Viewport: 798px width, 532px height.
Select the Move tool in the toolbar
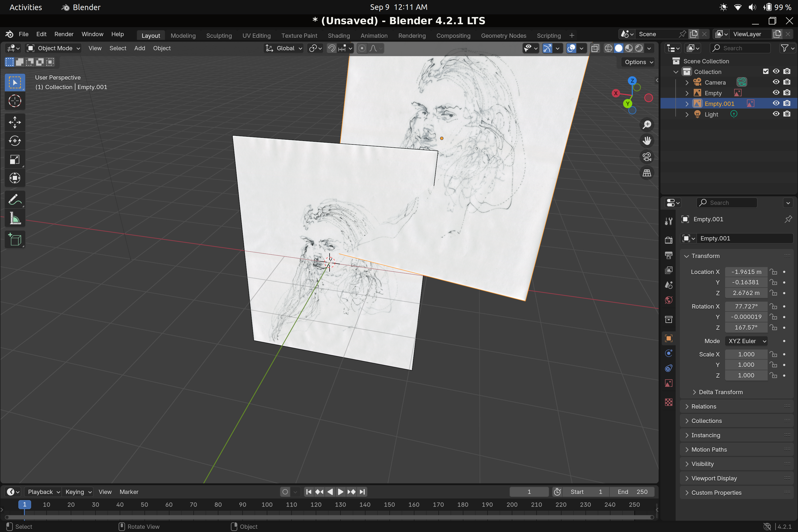coord(15,122)
